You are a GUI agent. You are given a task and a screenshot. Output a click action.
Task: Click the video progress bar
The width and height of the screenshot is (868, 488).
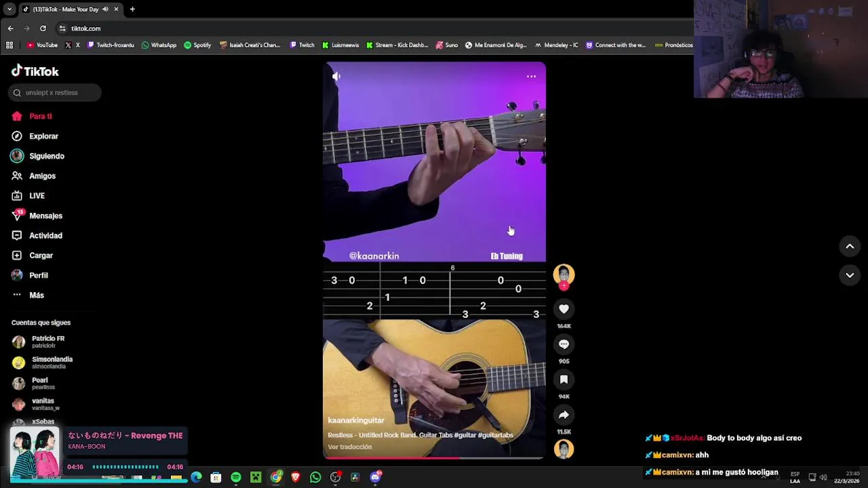434,458
